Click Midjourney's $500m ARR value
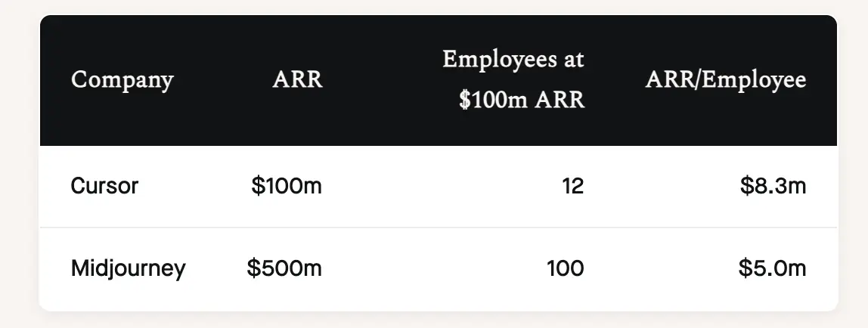 [x=284, y=268]
